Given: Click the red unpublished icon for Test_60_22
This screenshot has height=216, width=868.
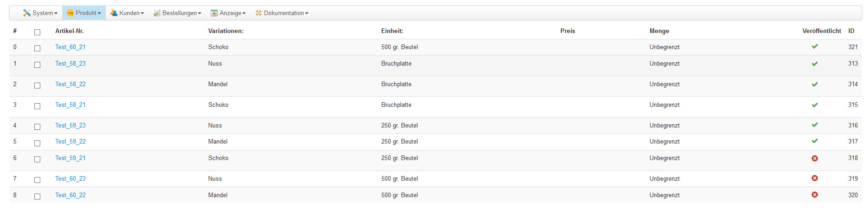Looking at the screenshot, I should 814,195.
